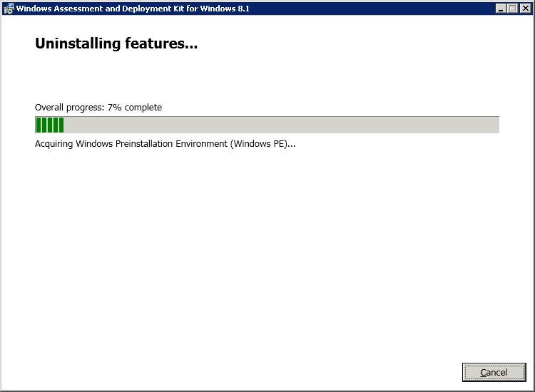
Task: Click the far right end of progress bar
Action: [x=495, y=125]
